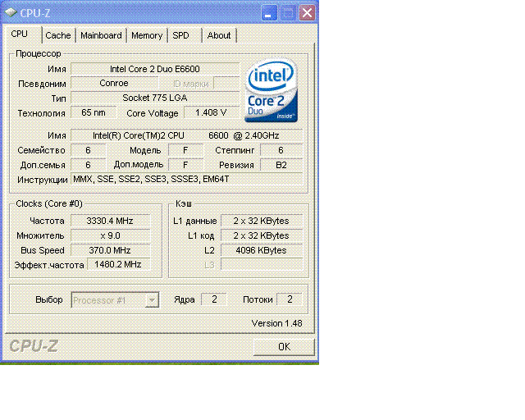Viewport: 525px width, 420px height.
Task: Open the Cache tab
Action: 58,35
